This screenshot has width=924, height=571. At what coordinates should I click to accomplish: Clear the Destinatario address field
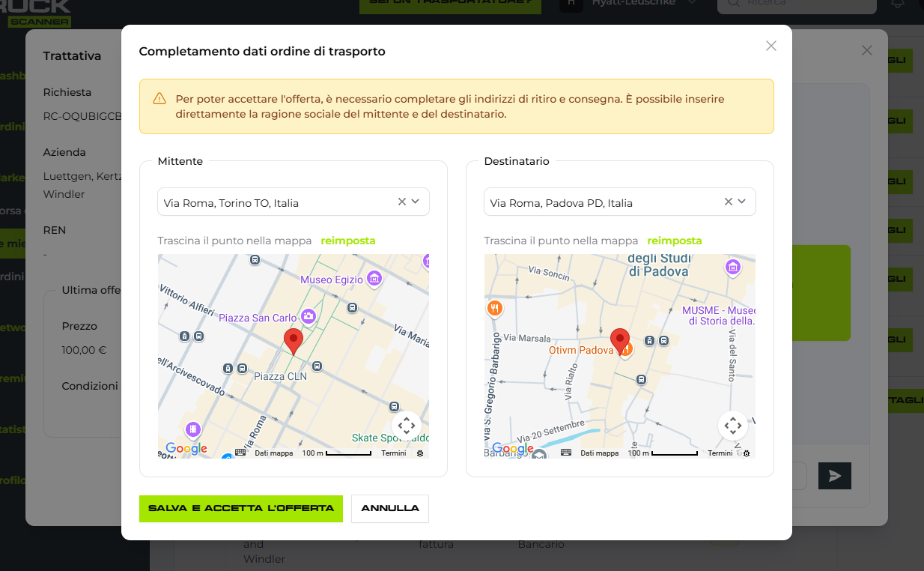coord(728,202)
